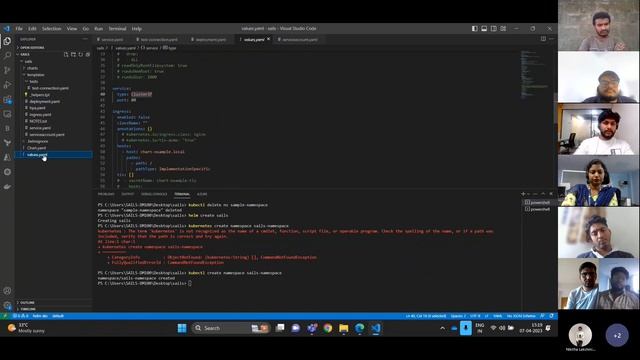The image size is (640, 360).
Task: Expand the Timeline section
Action: pyautogui.click(x=28, y=309)
